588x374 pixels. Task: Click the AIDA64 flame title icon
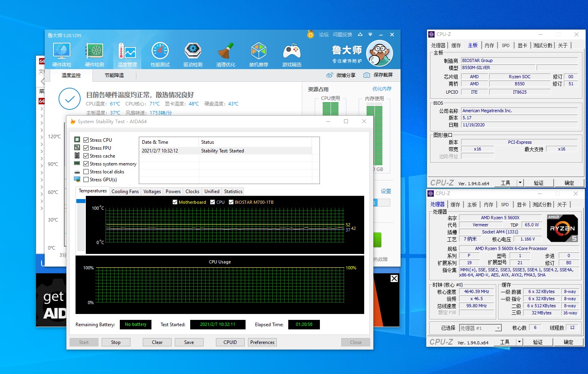coord(73,121)
